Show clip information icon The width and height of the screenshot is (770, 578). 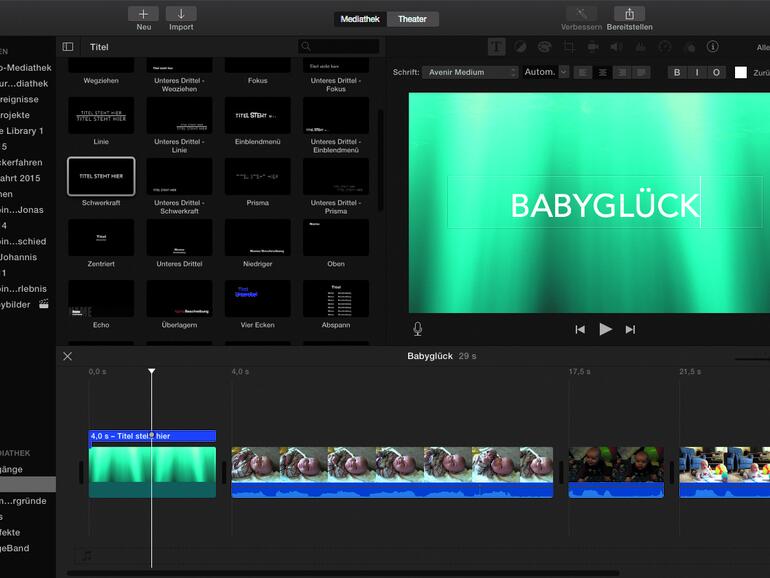click(x=712, y=47)
